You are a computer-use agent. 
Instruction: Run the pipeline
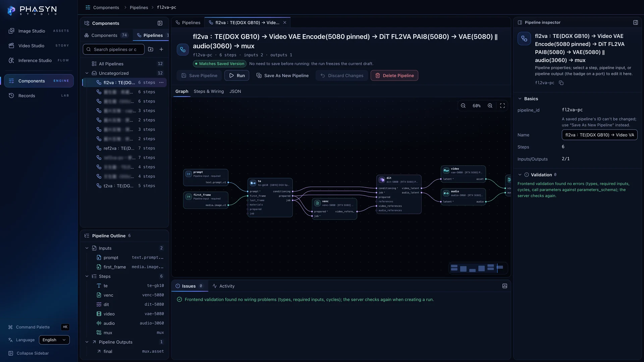coord(237,75)
